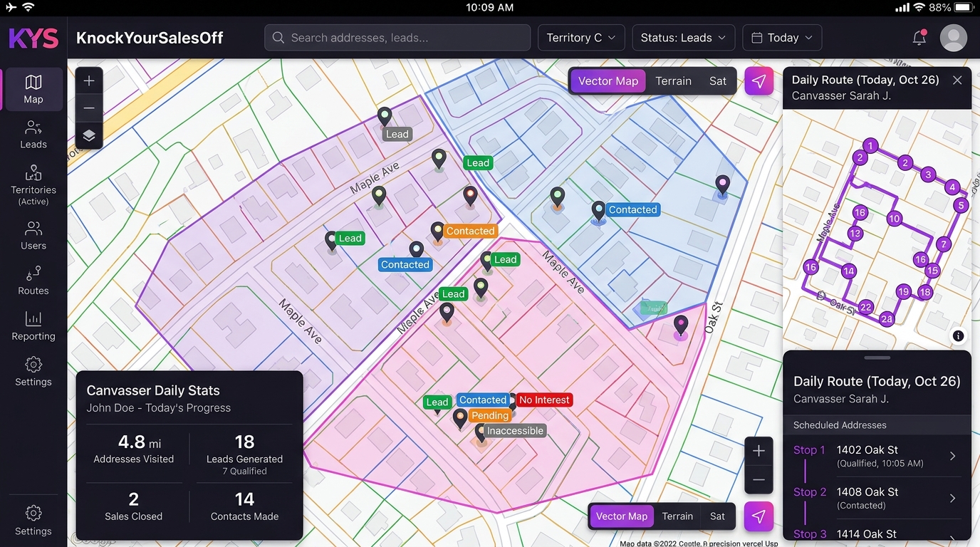Click the gray Inaccessible map label

pos(515,431)
